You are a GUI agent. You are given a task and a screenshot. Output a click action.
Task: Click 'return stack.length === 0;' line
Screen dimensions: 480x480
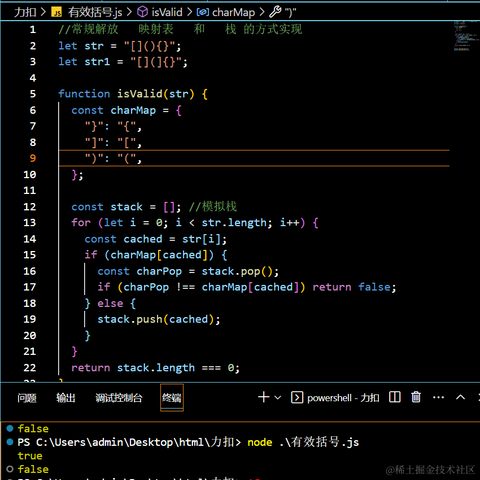155,368
